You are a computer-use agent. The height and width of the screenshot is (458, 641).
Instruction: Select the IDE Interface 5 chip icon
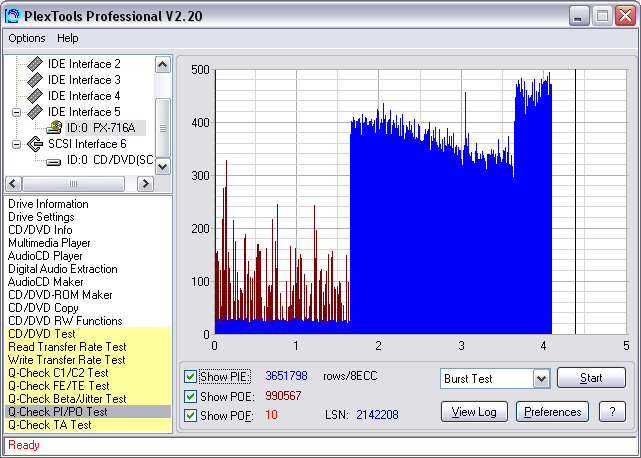35,112
